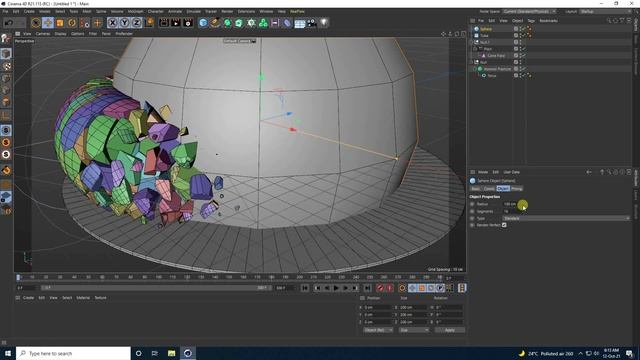This screenshot has height=360, width=640.
Task: Select the Sphere object in Object Manager
Action: point(486,29)
